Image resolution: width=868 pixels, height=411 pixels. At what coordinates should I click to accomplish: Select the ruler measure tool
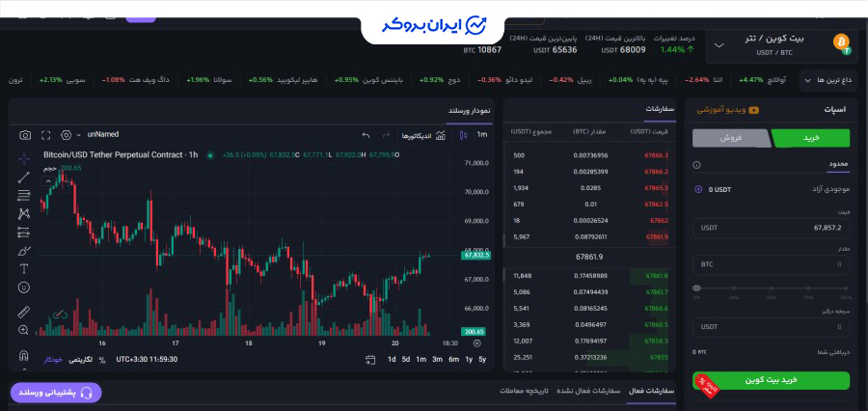[x=24, y=312]
